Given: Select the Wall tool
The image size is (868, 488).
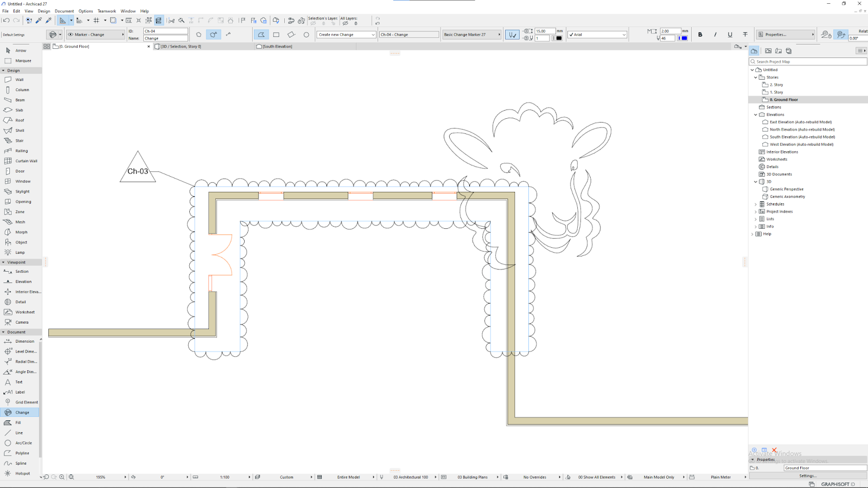Looking at the screenshot, I should [x=20, y=80].
